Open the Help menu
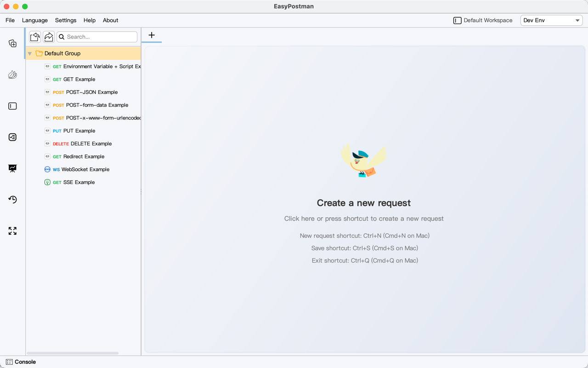The height and width of the screenshot is (368, 588). pyautogui.click(x=90, y=20)
